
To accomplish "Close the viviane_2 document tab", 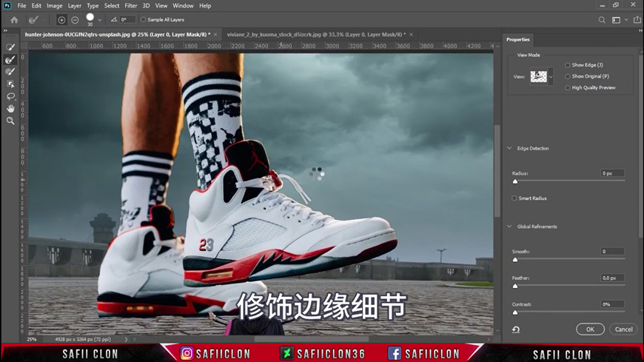I will [411, 35].
